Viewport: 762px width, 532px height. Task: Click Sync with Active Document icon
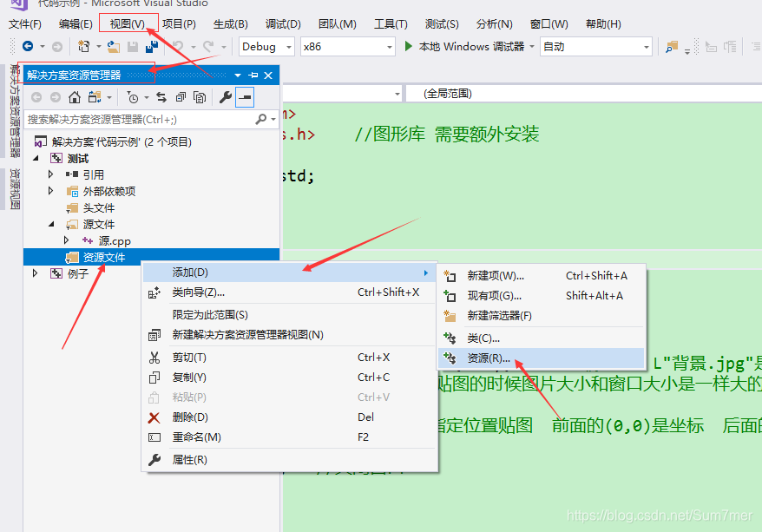(x=161, y=97)
